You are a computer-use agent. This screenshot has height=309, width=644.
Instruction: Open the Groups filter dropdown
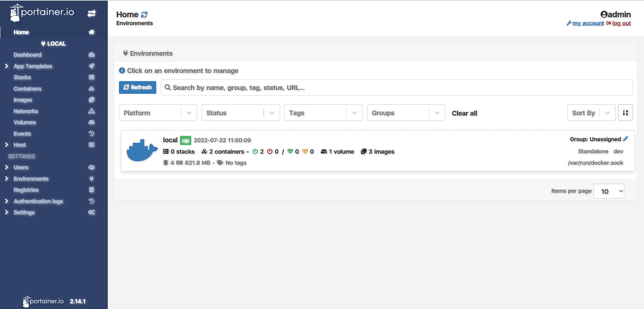(x=406, y=113)
